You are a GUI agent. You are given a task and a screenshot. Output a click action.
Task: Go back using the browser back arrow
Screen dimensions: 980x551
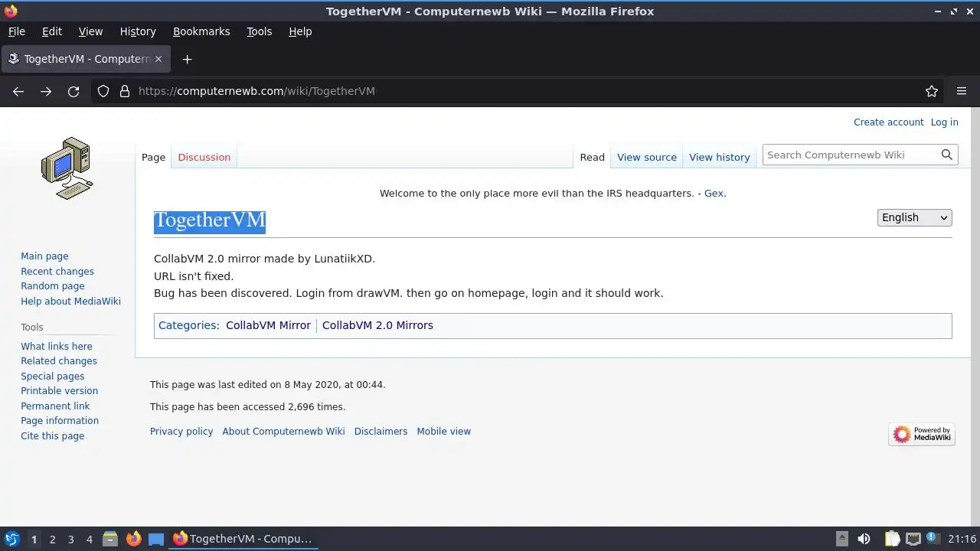pyautogui.click(x=18, y=91)
